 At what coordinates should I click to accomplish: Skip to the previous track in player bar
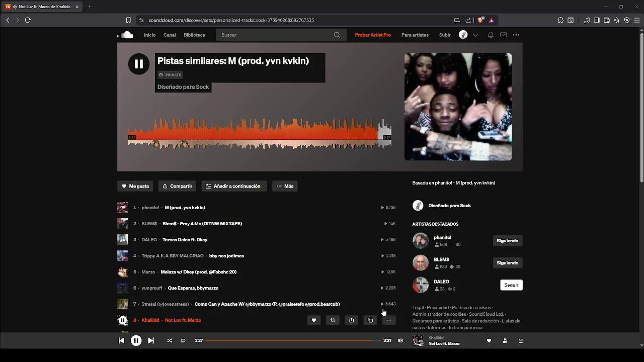point(121,340)
